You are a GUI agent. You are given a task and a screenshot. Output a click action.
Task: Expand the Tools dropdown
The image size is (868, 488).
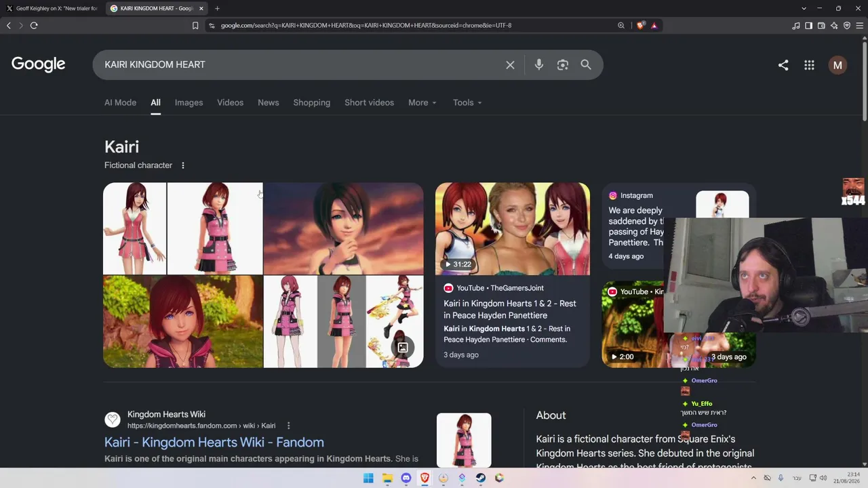[x=467, y=102]
